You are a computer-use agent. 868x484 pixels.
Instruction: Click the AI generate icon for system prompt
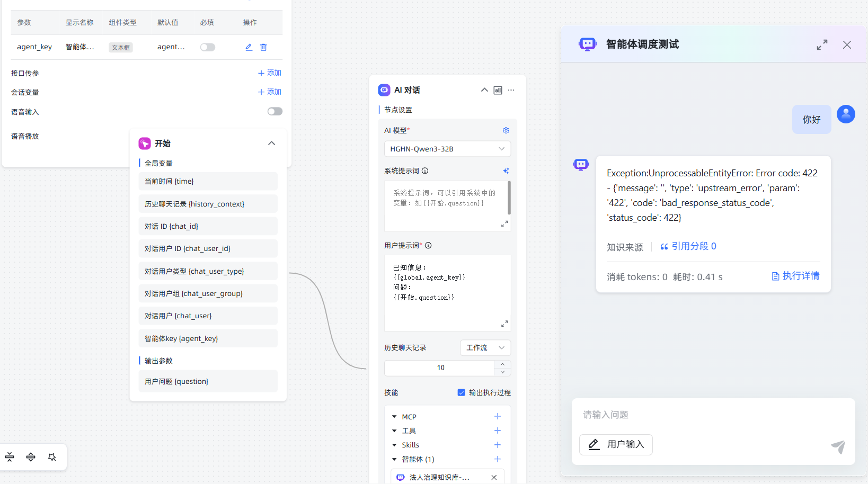pyautogui.click(x=506, y=171)
